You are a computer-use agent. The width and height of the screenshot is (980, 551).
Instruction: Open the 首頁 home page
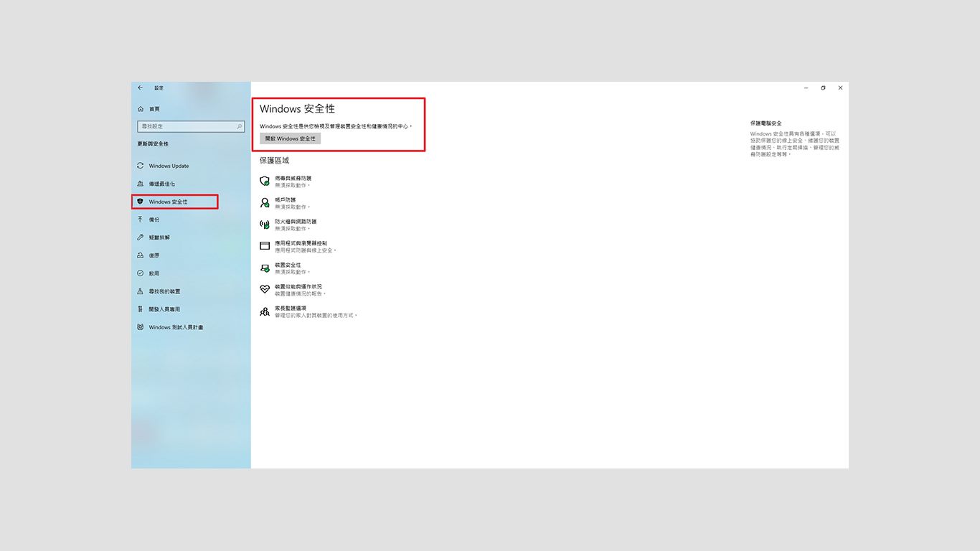149,109
